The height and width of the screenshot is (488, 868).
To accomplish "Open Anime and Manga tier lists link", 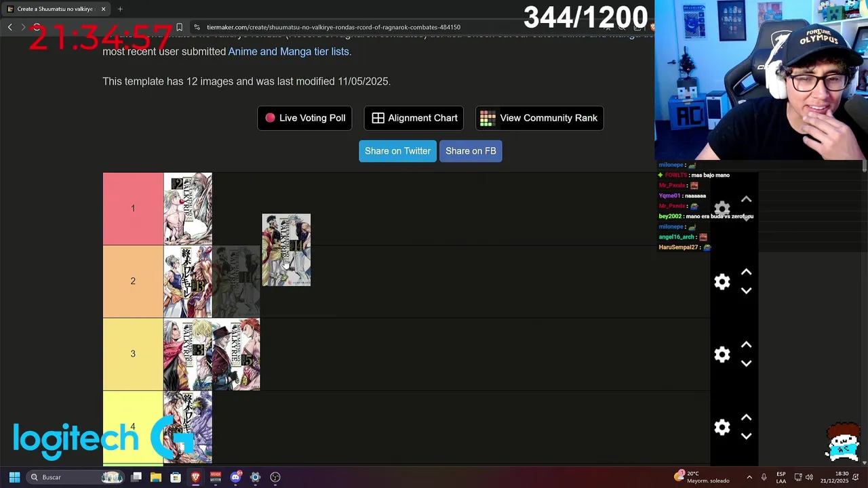I will point(288,52).
